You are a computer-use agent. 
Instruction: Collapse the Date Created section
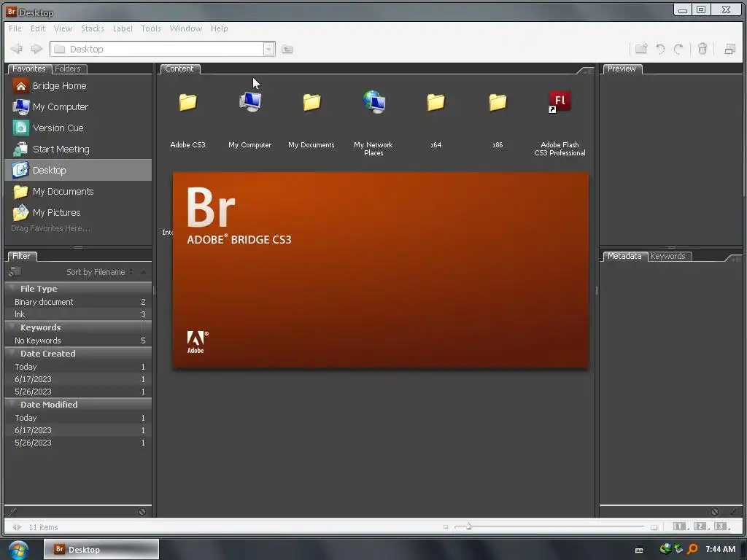[x=12, y=353]
